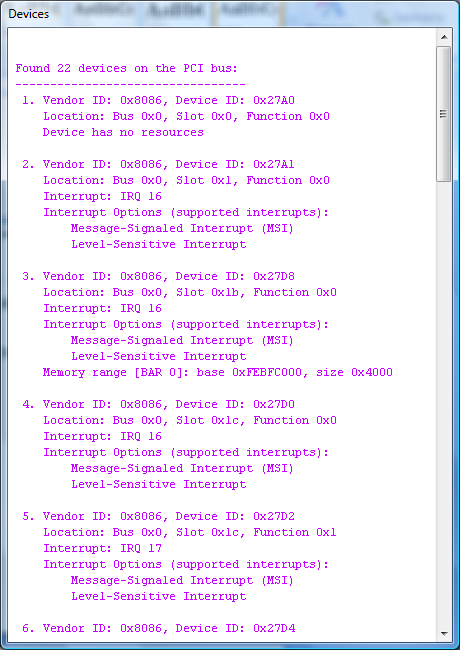Click the 'Slot 0x1c, Function 0x1' location line
The width and height of the screenshot is (460, 650).
tap(190, 532)
